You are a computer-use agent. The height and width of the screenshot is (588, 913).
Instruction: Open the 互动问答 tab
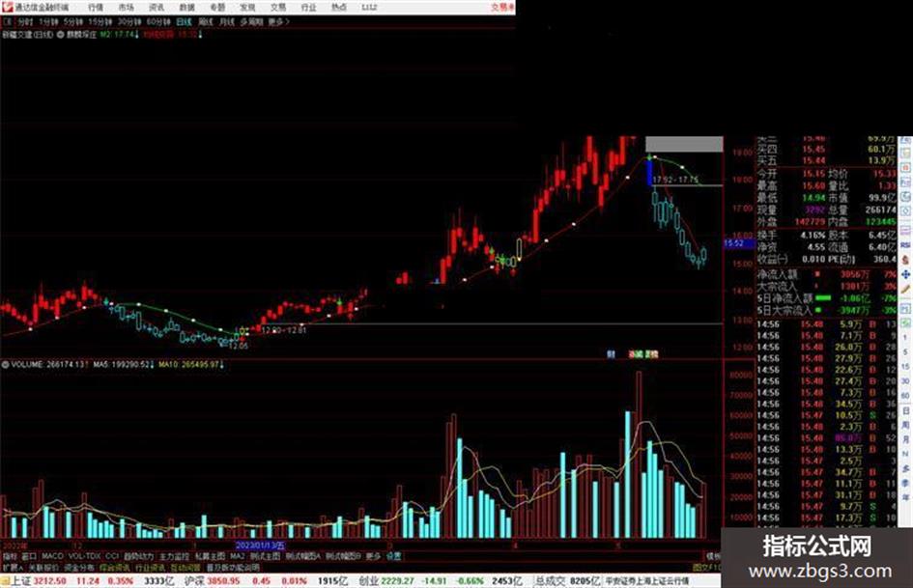tap(185, 567)
